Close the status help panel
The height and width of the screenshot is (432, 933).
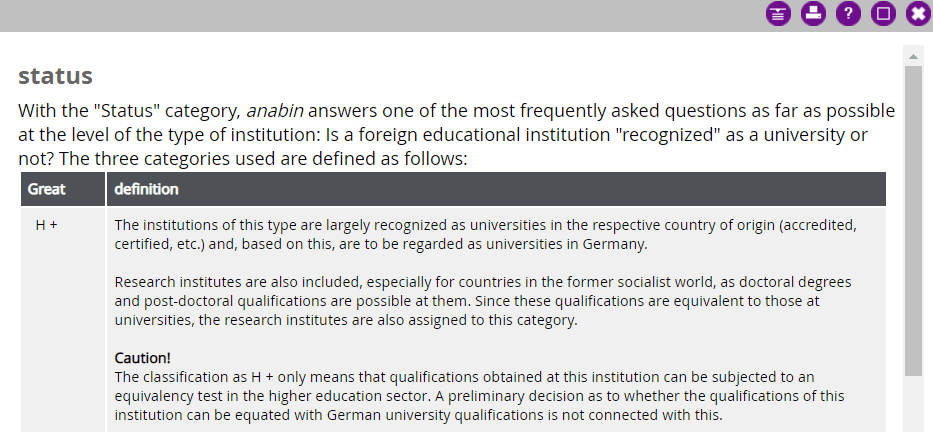(918, 14)
